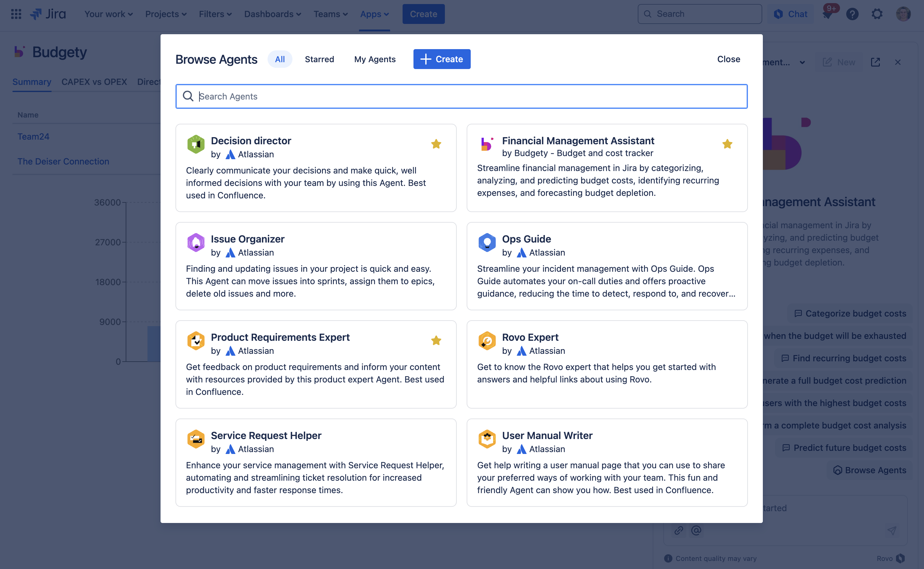Click the Ops Guide agent icon
The height and width of the screenshot is (569, 924).
click(x=487, y=242)
